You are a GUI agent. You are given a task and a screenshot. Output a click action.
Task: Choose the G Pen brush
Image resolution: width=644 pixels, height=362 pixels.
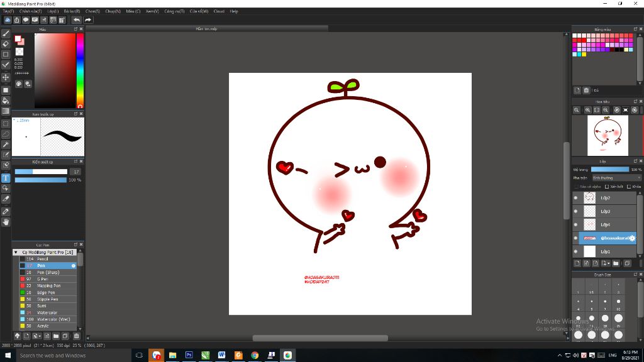(x=42, y=279)
